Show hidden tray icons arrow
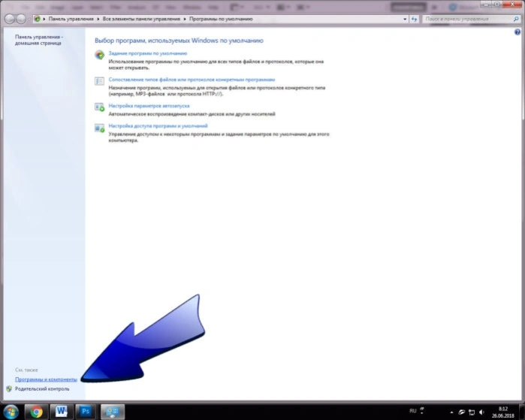Image resolution: width=525 pixels, height=420 pixels. pos(451,412)
